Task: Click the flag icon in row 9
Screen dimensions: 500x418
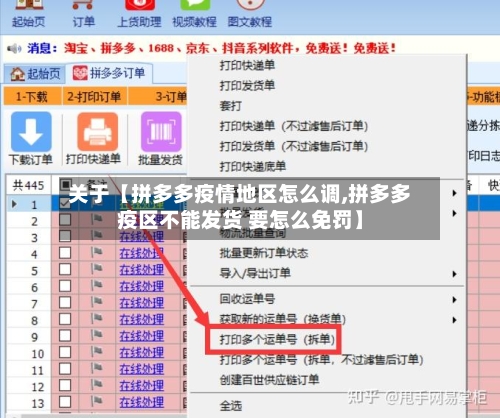Action: 96,336
